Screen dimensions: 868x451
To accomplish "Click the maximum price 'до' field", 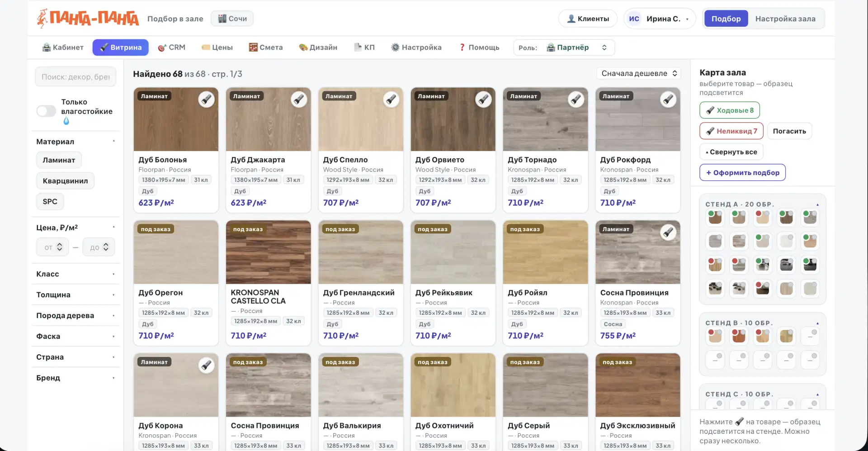I will 99,247.
